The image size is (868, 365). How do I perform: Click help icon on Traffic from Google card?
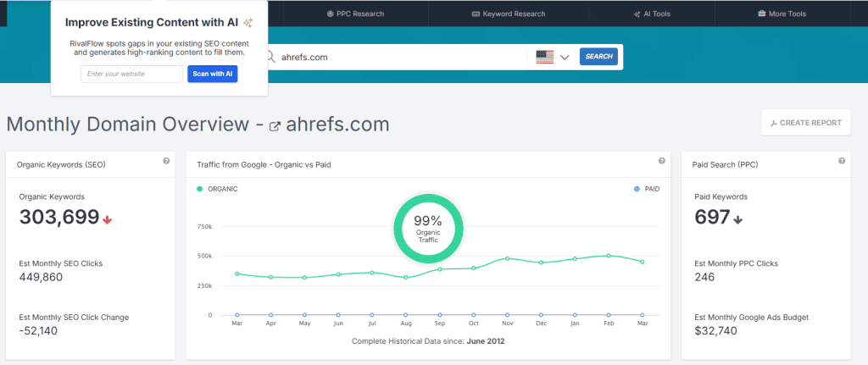click(x=661, y=161)
